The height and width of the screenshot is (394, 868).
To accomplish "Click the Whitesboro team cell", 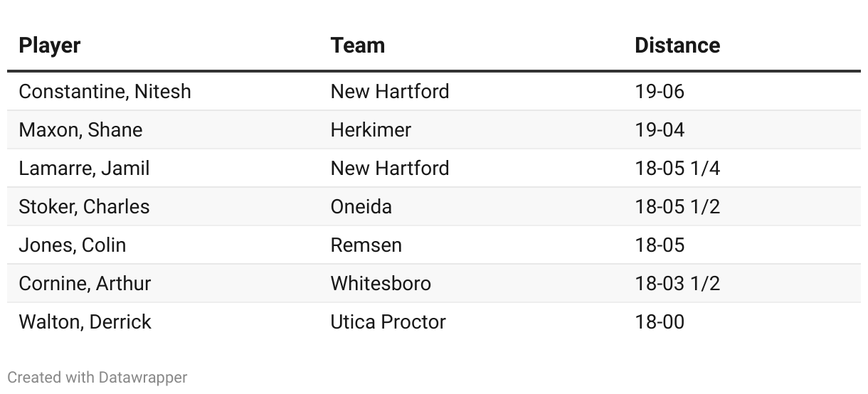I will point(381,284).
